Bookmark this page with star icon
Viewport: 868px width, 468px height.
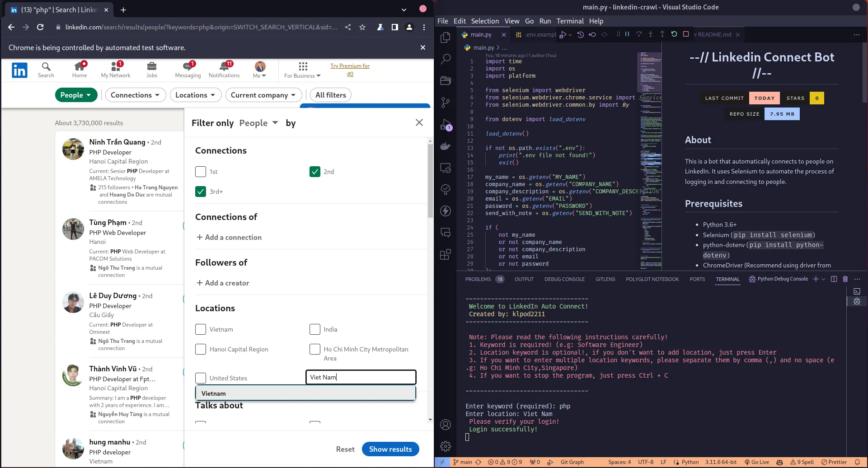click(362, 27)
